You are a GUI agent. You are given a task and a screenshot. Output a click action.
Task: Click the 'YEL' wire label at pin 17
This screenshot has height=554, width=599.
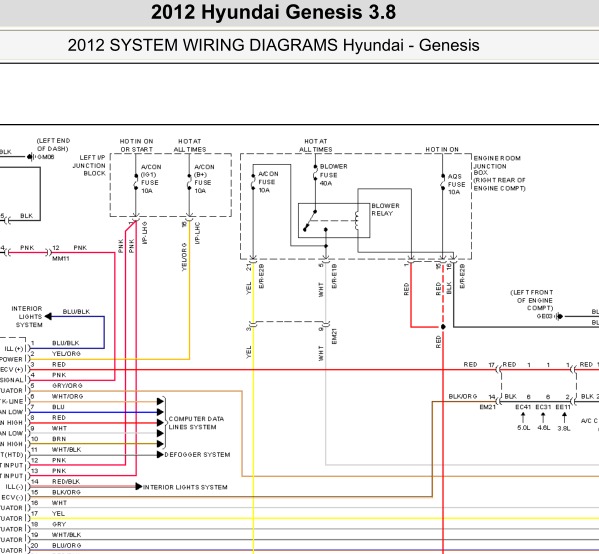[58, 514]
